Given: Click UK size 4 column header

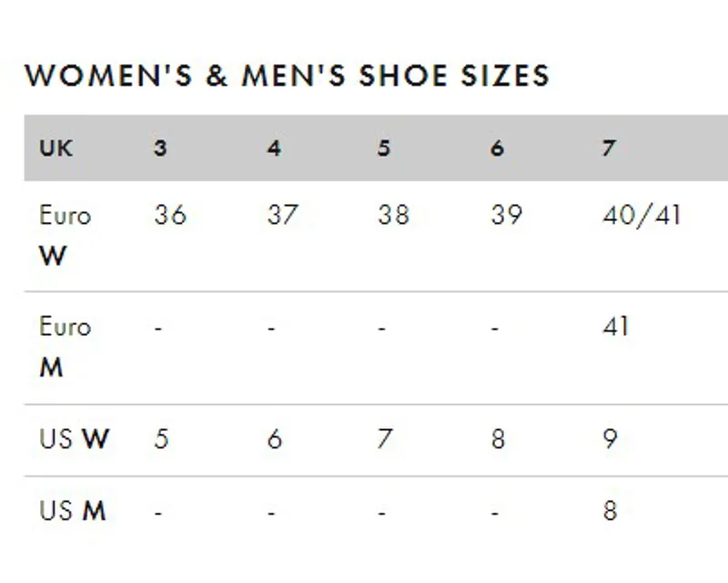Looking at the screenshot, I should 274,148.
